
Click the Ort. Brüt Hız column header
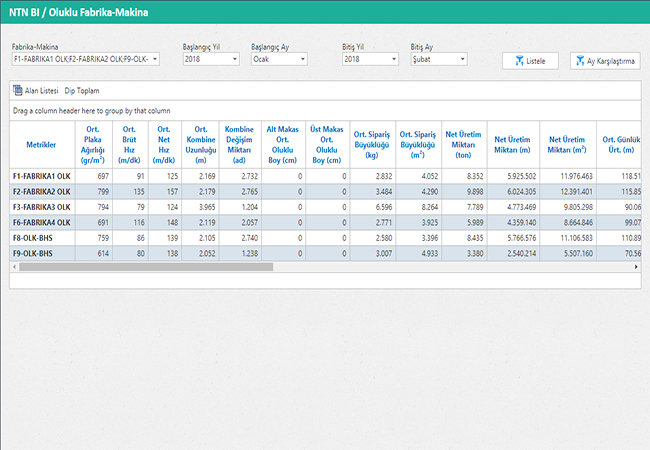coord(129,144)
